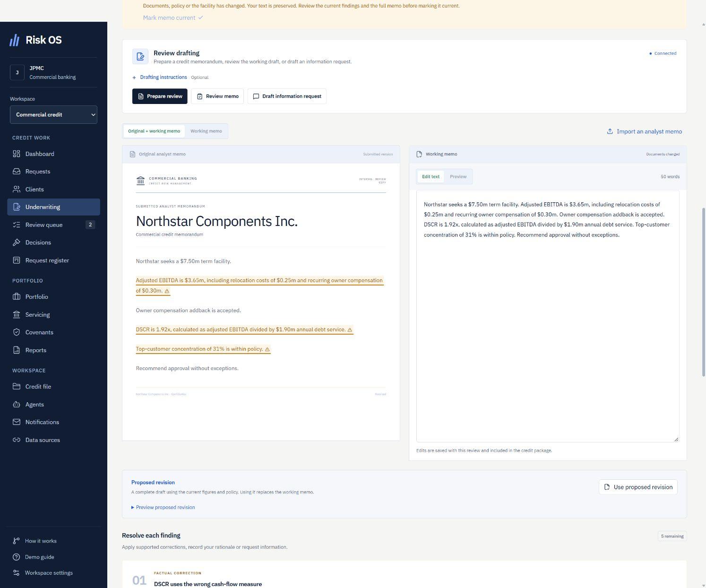The height and width of the screenshot is (588, 706).
Task: Click the Decisions gavel icon
Action: (17, 242)
